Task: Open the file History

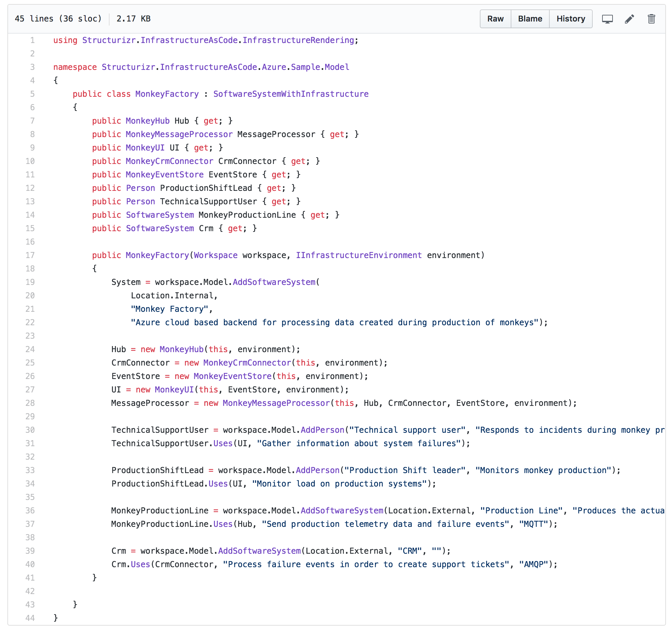Action: 571,19
